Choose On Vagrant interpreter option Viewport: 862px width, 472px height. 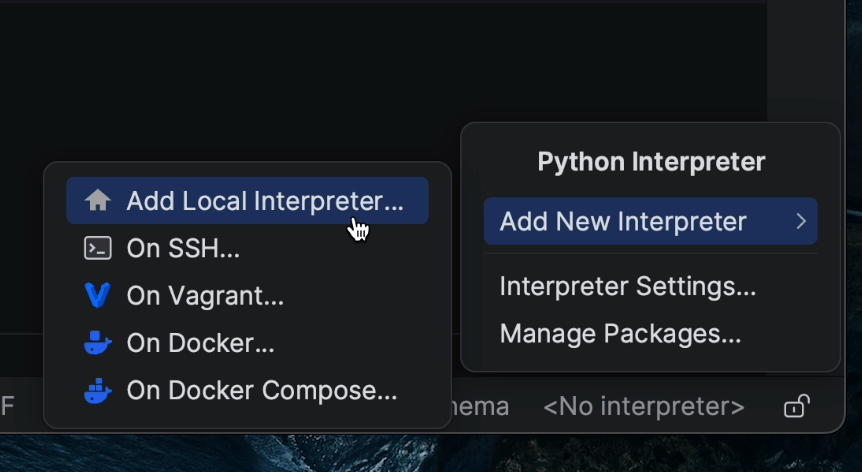(x=205, y=296)
